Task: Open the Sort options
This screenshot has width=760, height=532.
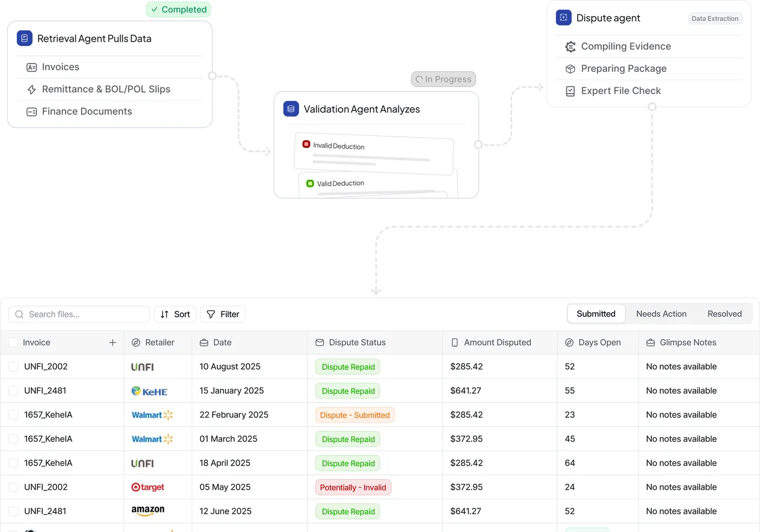Action: click(x=175, y=314)
